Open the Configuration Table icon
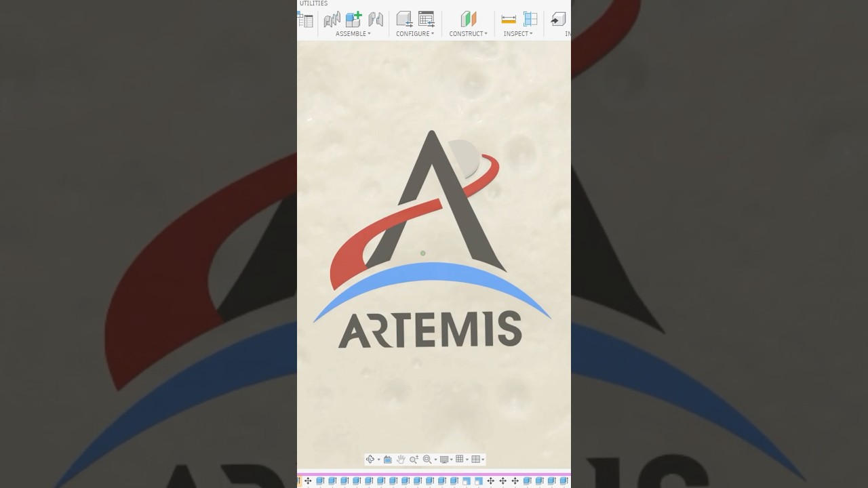 tap(426, 20)
